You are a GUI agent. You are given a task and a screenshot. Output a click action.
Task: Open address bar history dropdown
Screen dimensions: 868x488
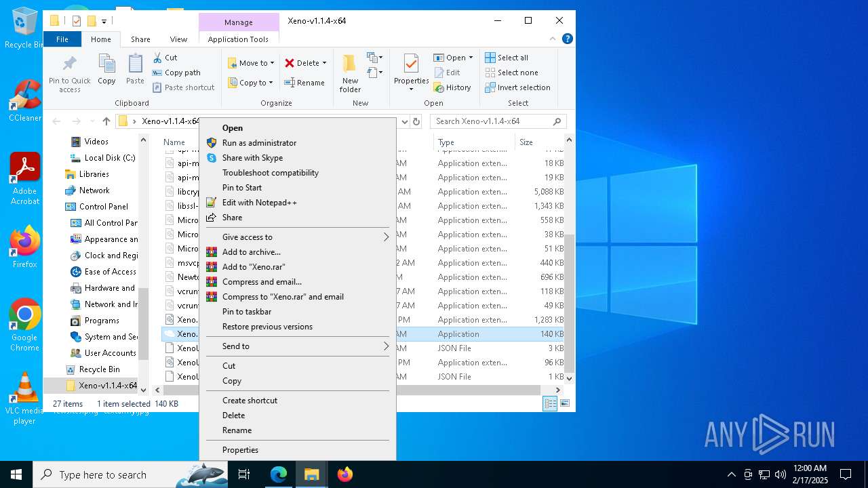[405, 122]
